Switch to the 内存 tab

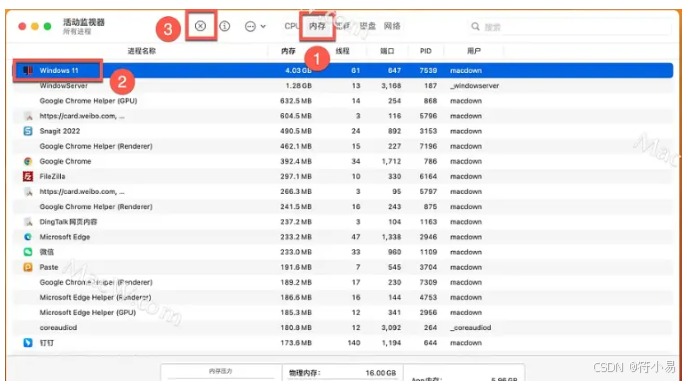pos(317,26)
